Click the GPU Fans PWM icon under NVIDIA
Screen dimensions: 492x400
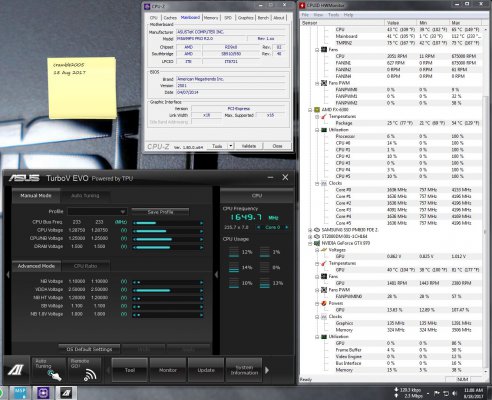point(323,290)
